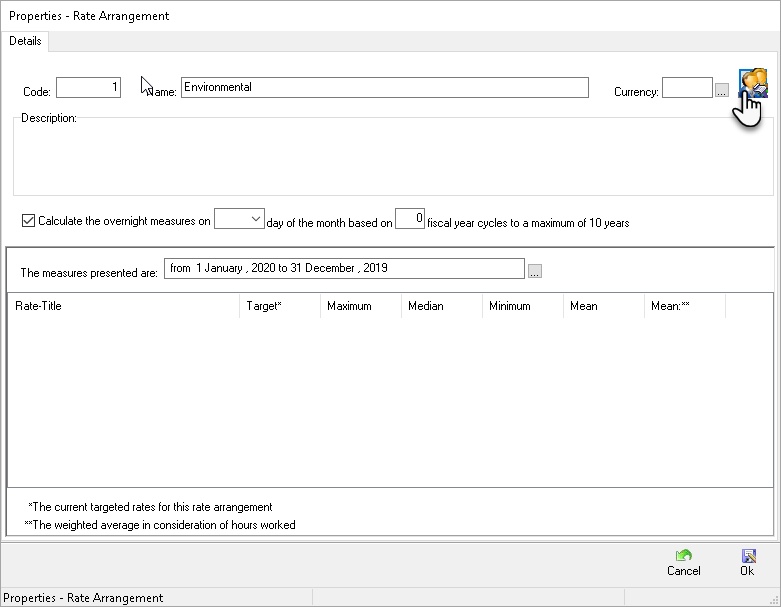This screenshot has height=607, width=781.
Task: Sort by the Maximum column header
Action: click(361, 306)
